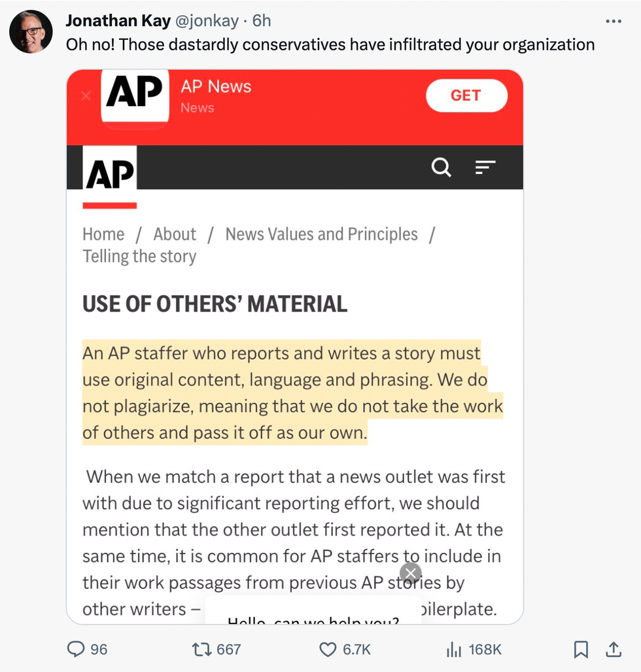The image size is (641, 672).
Task: Open Jonathan Kay's profile avatar
Action: pyautogui.click(x=31, y=31)
